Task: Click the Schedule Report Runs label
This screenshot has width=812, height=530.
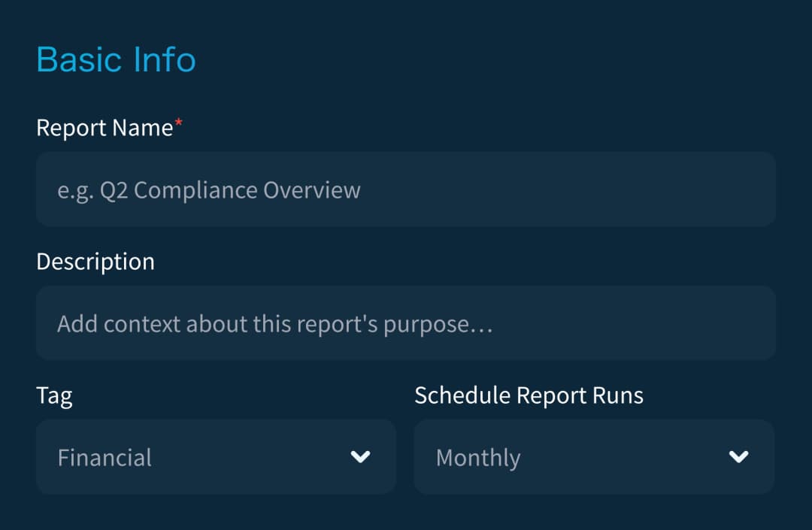Action: [x=529, y=395]
